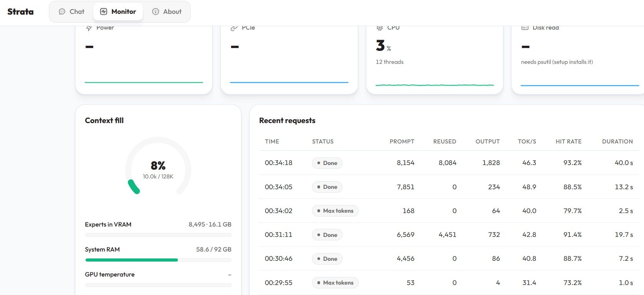
Task: Click the TIME column header
Action: point(272,142)
